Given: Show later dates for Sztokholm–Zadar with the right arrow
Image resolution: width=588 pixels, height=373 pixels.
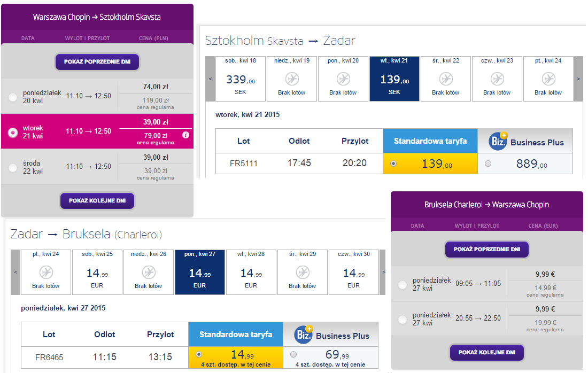Looking at the screenshot, I should (x=578, y=79).
